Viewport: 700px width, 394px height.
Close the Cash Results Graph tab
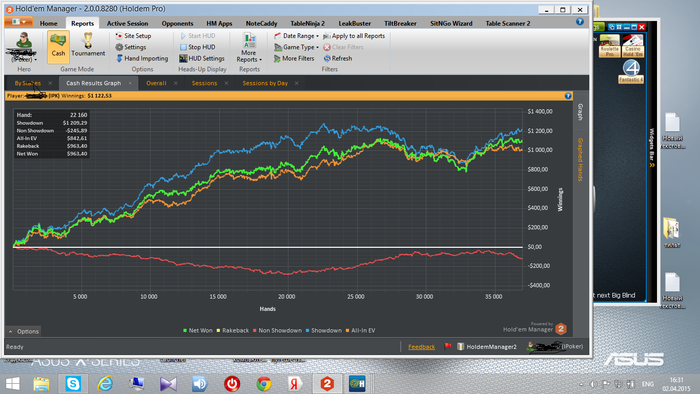pos(130,83)
